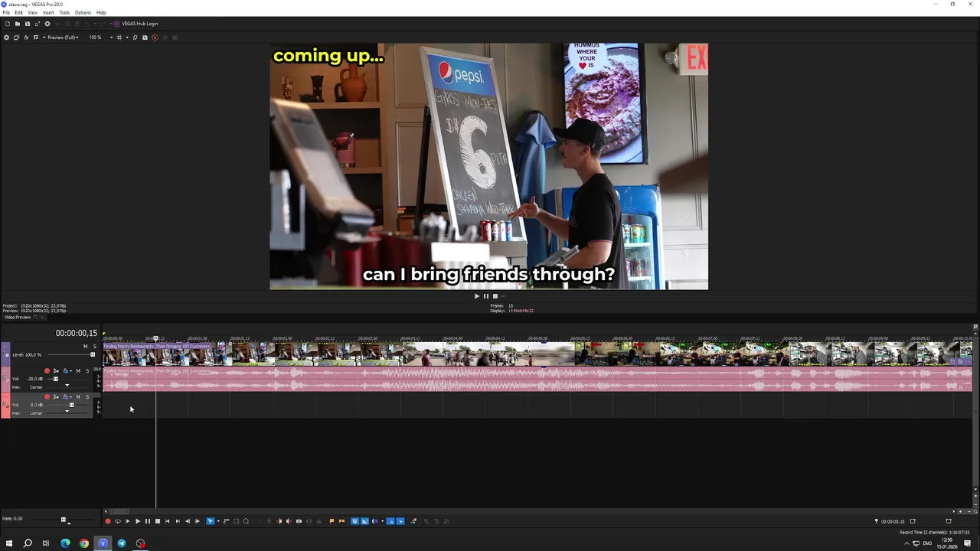Click the Preview on External Monitor icon

point(16,37)
